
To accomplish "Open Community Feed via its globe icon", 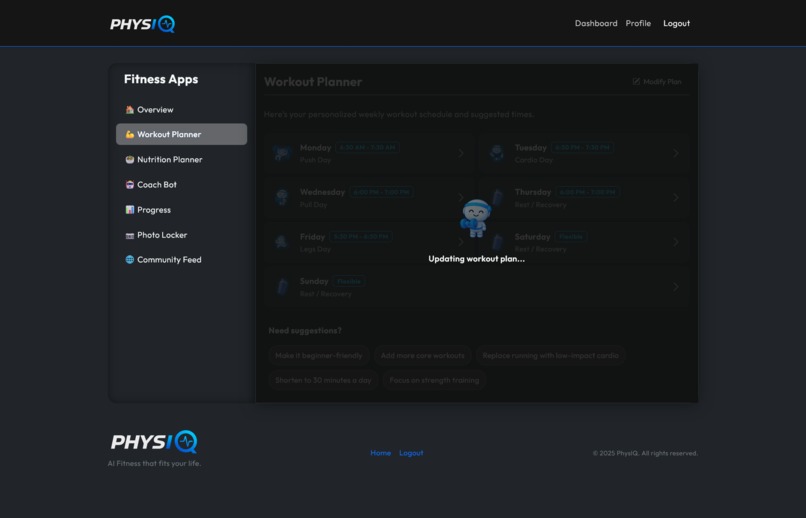I will pyautogui.click(x=130, y=260).
